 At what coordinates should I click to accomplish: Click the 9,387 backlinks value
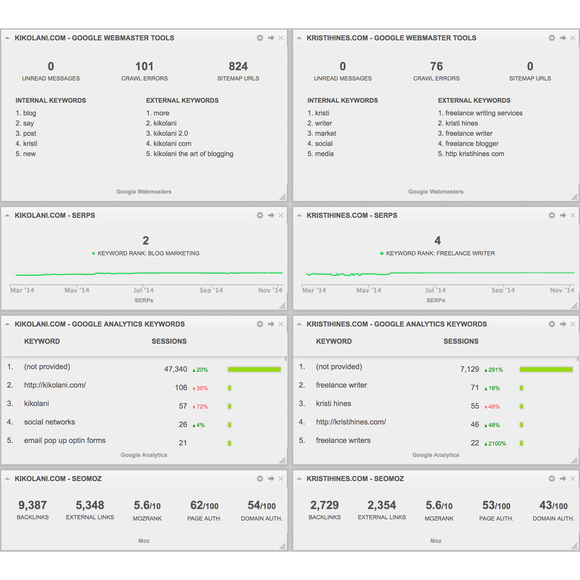tap(33, 505)
